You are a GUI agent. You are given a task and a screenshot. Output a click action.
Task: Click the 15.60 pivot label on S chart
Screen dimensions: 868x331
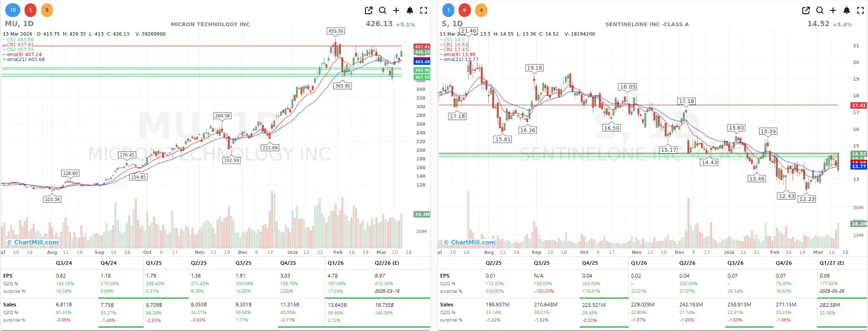click(737, 128)
